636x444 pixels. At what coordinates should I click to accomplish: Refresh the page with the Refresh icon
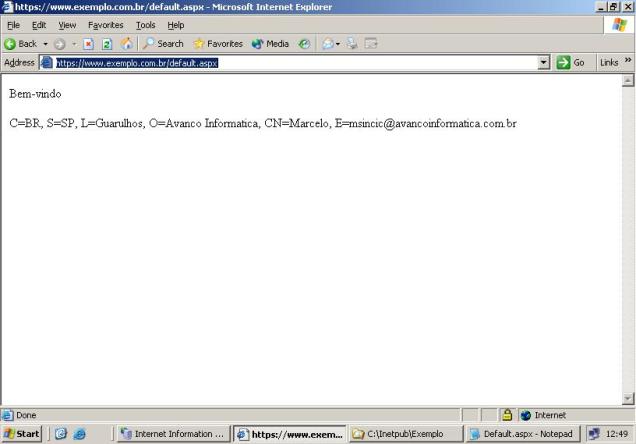[x=108, y=44]
